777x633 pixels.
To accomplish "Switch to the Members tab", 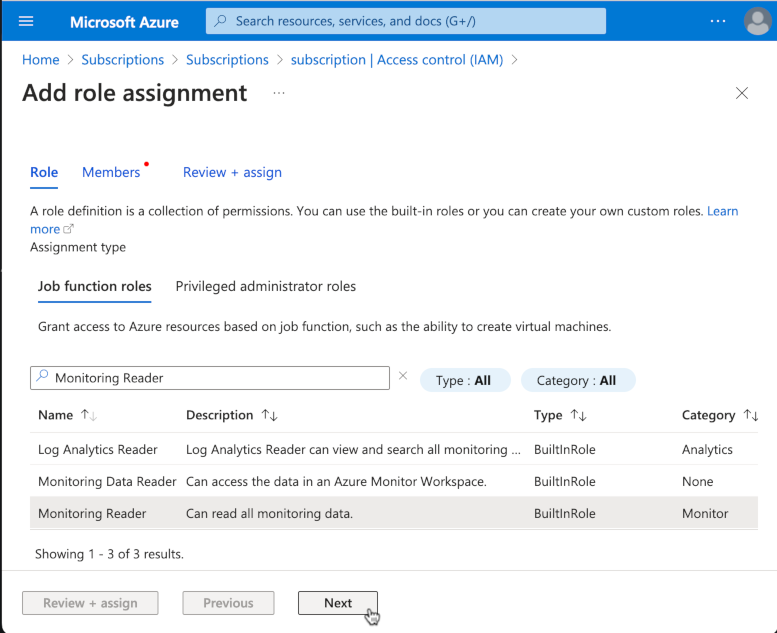I will (111, 172).
